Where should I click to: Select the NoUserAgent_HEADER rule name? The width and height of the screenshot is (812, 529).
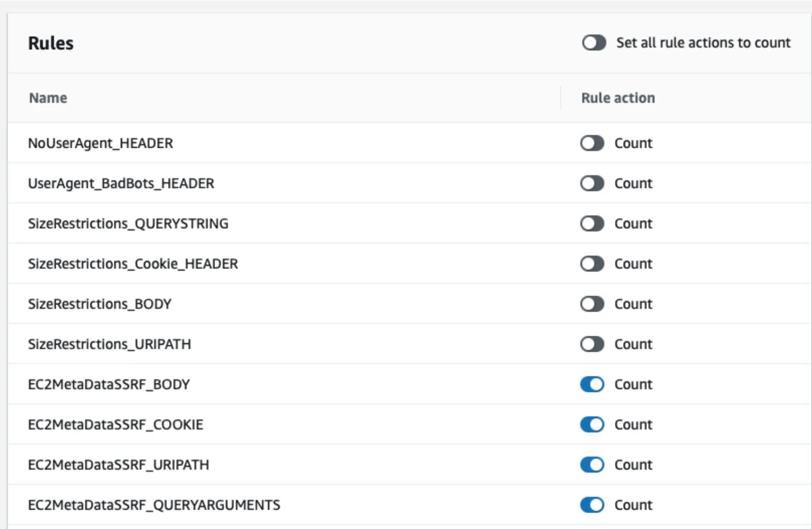point(101,143)
